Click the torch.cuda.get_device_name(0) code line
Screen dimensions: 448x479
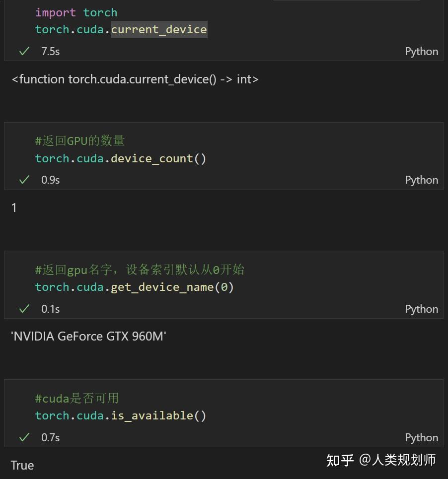pyautogui.click(x=134, y=287)
